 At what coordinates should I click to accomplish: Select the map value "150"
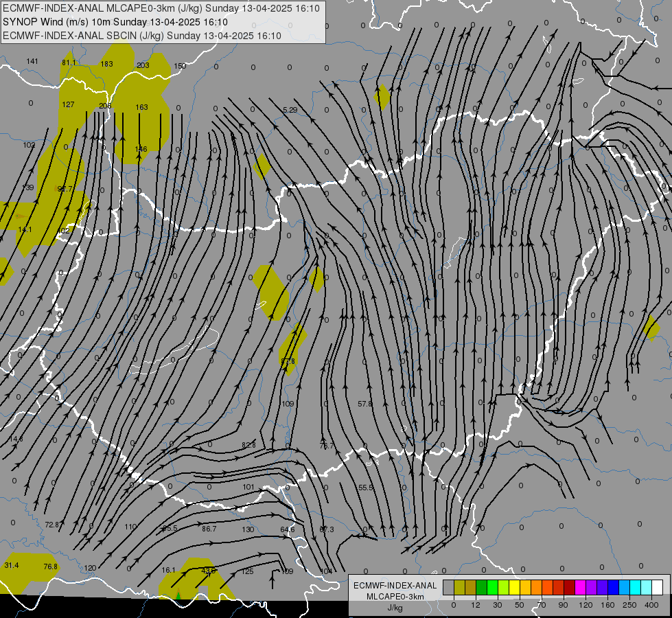180,66
